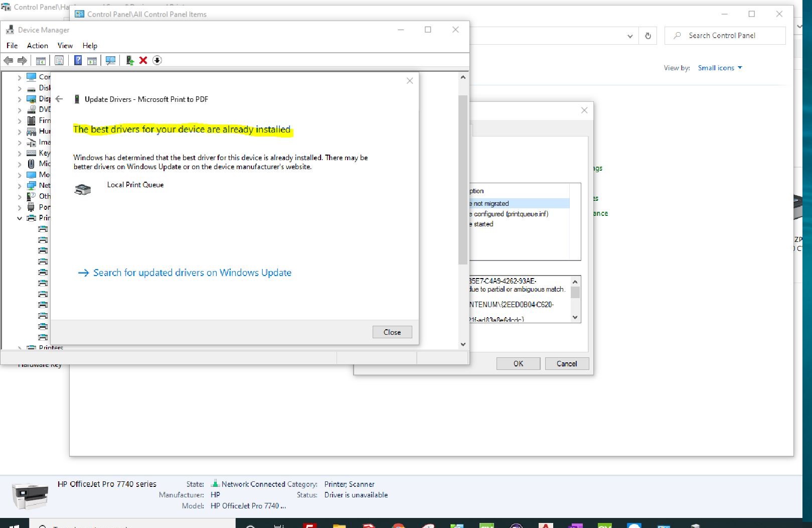The height and width of the screenshot is (528, 812).
Task: Select the Disk drives category icon
Action: 31,88
